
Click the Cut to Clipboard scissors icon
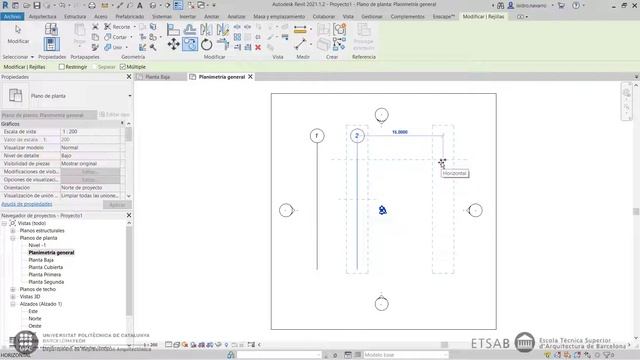(x=95, y=27)
